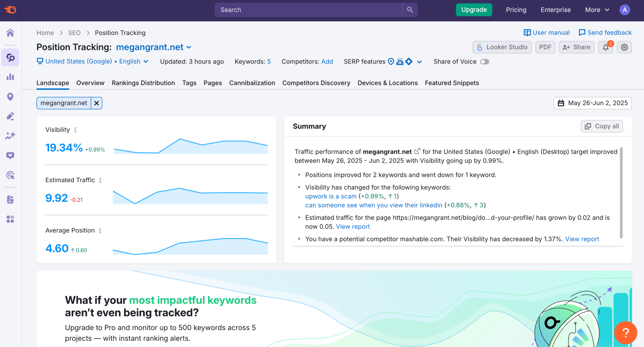Select the Position Tracking tool icon in sidebar
Image resolution: width=644 pixels, height=347 pixels.
10,58
